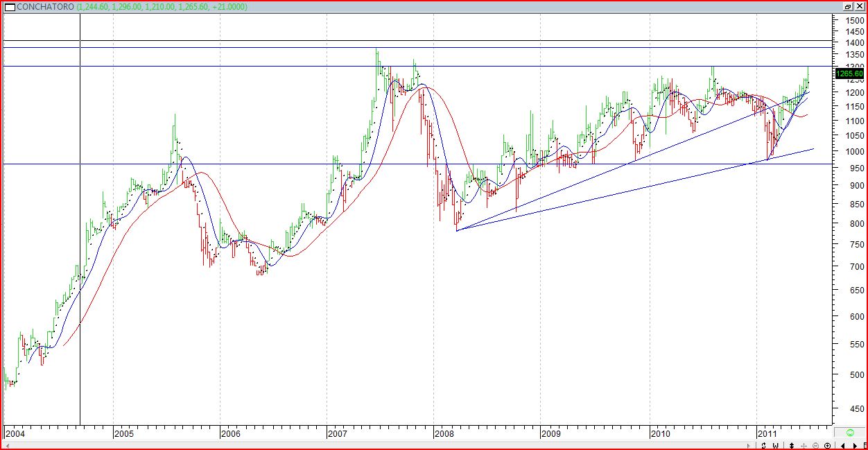
Task: Click the 2005 year label
Action: pos(123,433)
